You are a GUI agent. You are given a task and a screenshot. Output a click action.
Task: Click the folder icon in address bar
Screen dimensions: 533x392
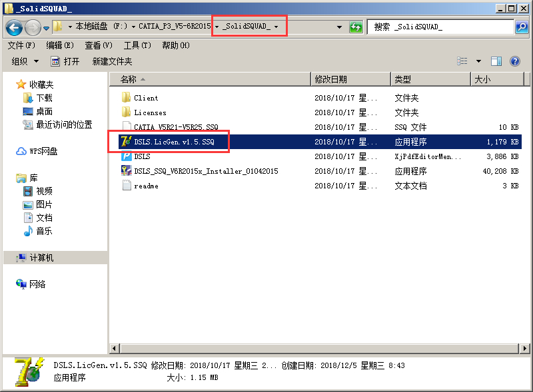click(57, 26)
